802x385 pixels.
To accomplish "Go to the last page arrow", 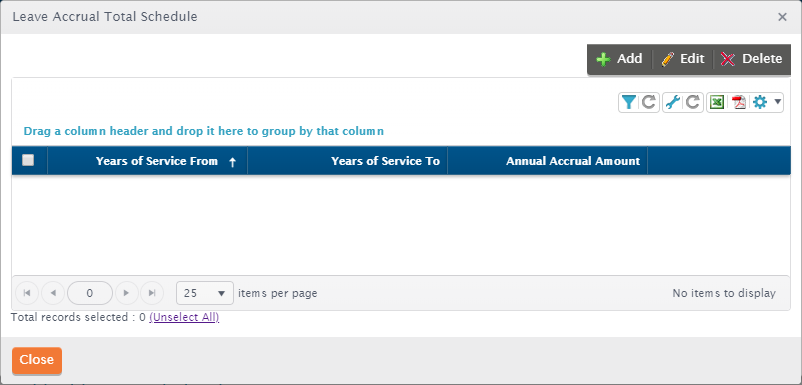I will 152,293.
